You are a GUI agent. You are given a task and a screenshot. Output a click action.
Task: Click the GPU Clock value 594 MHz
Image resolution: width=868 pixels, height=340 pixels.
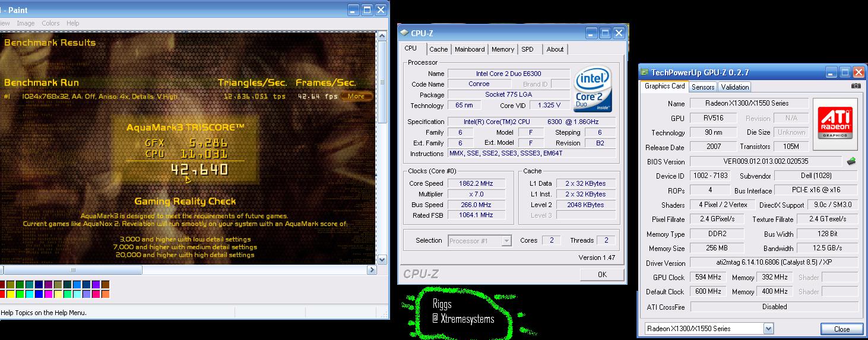click(709, 277)
